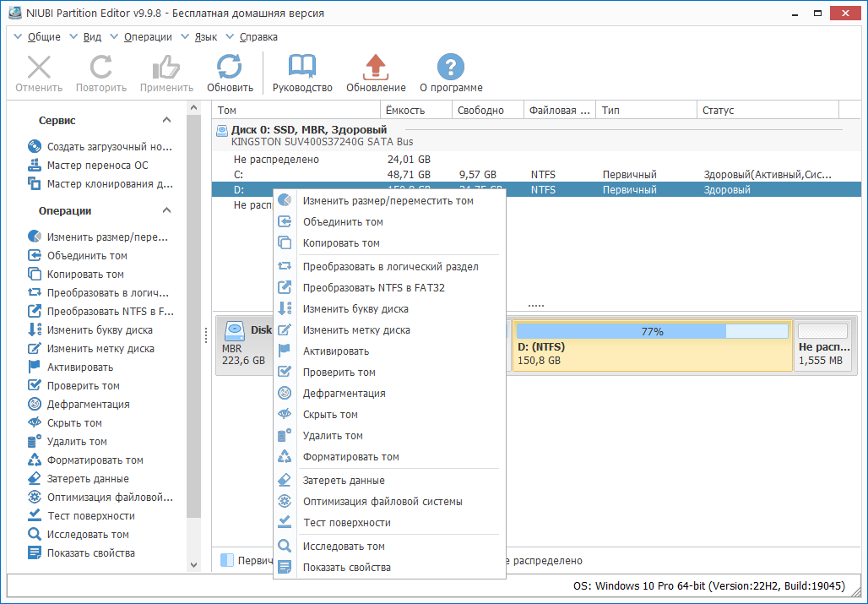Image resolution: width=868 pixels, height=604 pixels.
Task: Click sidebar Удалить том icon
Action: 35,441
